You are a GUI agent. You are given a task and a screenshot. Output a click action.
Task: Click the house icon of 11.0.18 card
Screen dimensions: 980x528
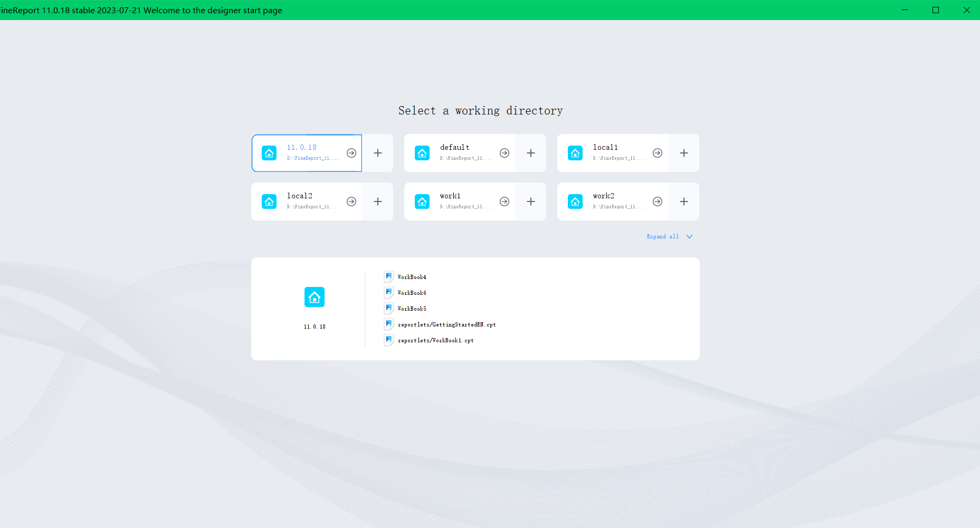(269, 153)
